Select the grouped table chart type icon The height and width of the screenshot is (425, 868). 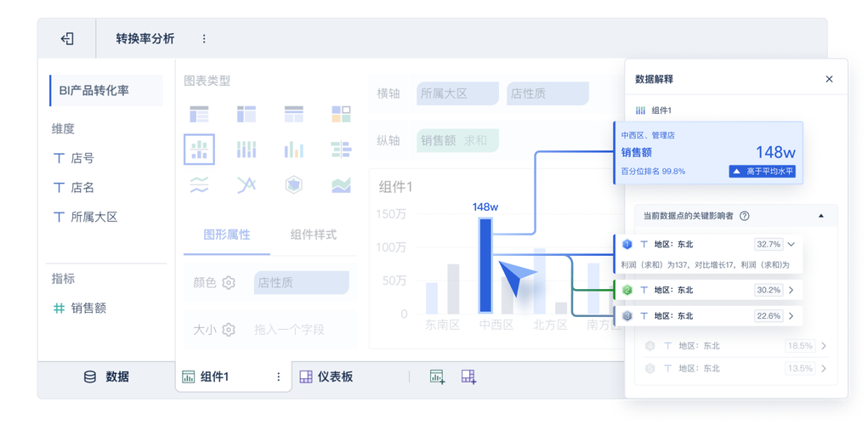click(x=199, y=114)
